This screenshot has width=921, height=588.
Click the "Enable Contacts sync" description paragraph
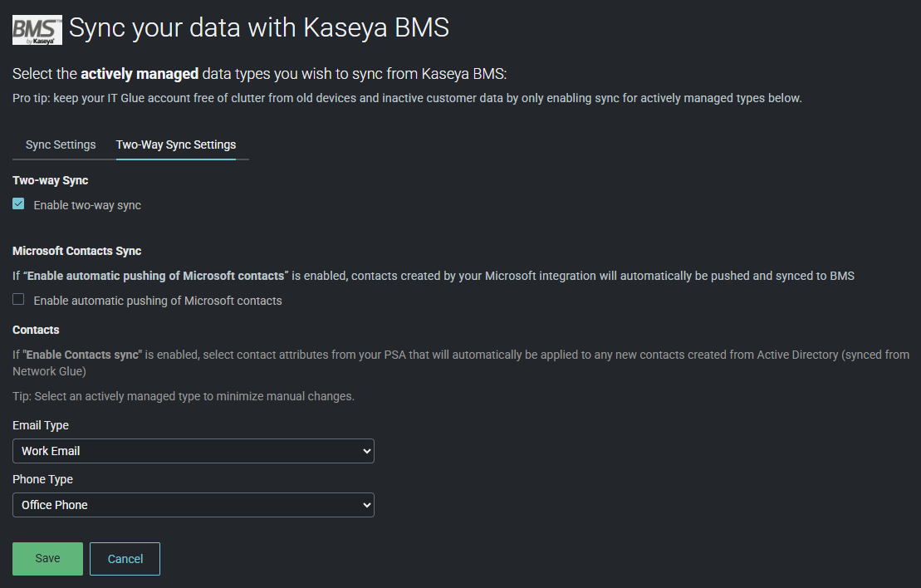click(x=460, y=363)
